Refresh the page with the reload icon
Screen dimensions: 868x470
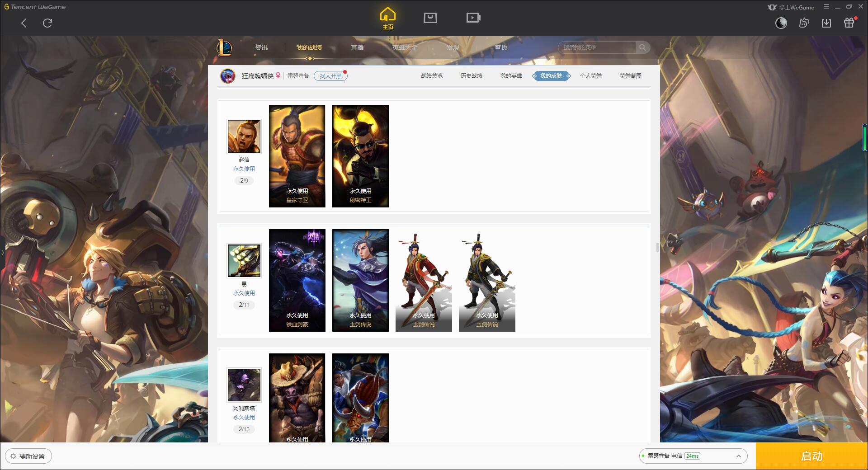pos(47,23)
